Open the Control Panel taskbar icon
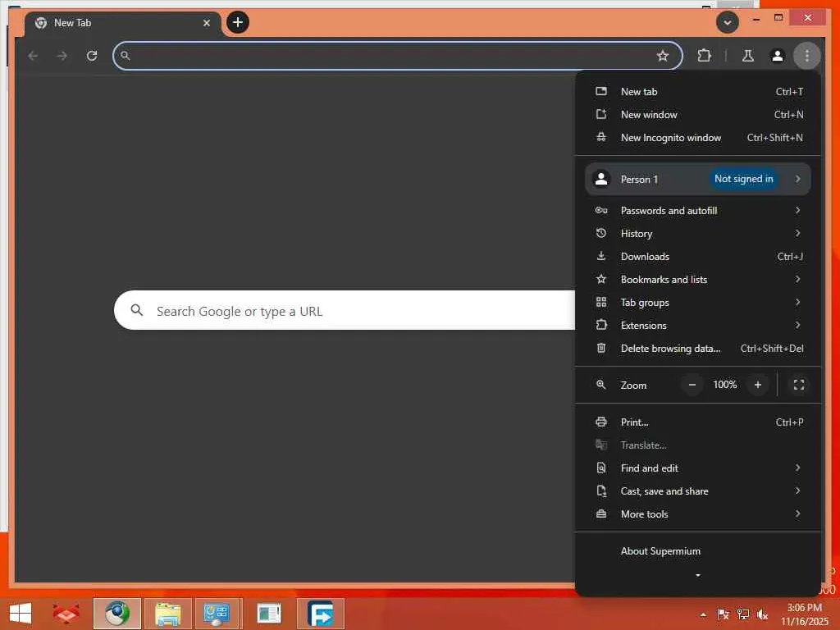The width and height of the screenshot is (840, 630). click(218, 614)
